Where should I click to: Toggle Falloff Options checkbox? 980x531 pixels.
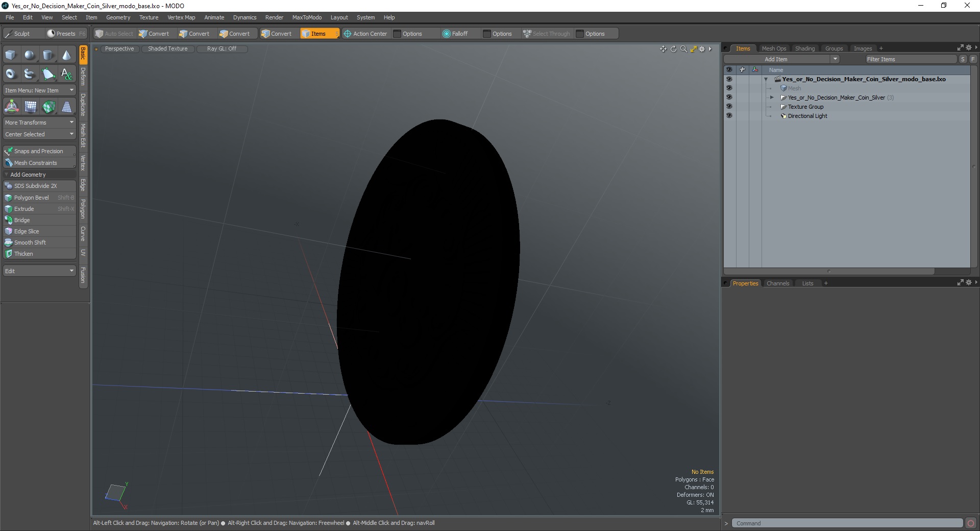pos(487,34)
